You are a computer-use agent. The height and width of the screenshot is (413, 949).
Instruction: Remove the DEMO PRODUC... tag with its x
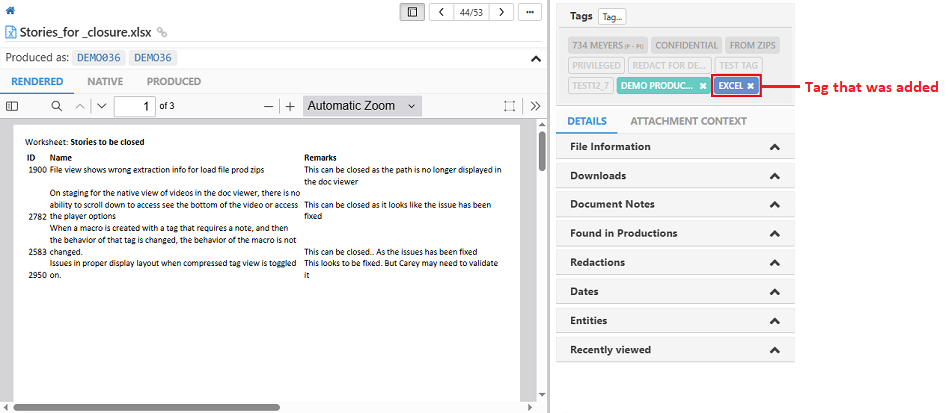pyautogui.click(x=703, y=86)
